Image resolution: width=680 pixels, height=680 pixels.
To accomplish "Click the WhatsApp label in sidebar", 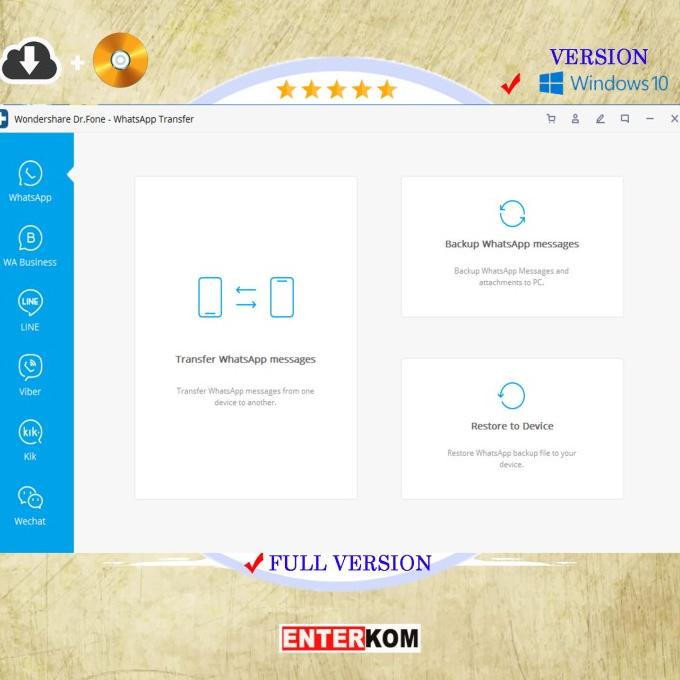I will (30, 198).
